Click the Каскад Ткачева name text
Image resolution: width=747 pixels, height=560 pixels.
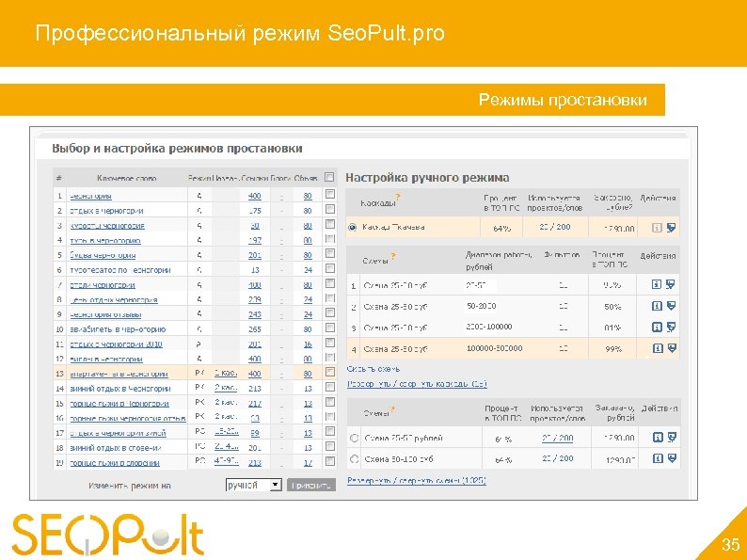pos(393,228)
